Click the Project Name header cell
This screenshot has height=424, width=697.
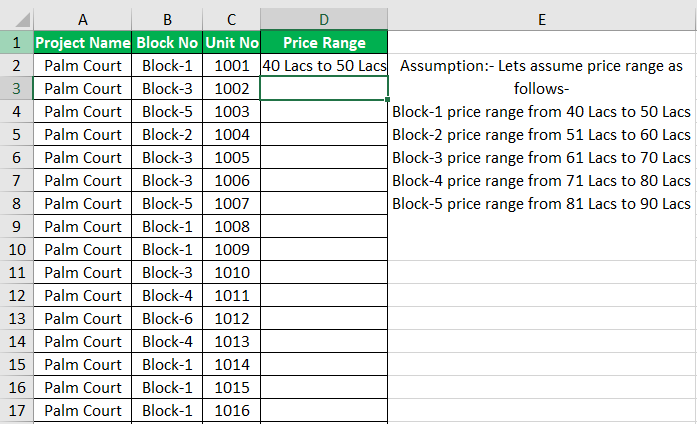pyautogui.click(x=83, y=42)
